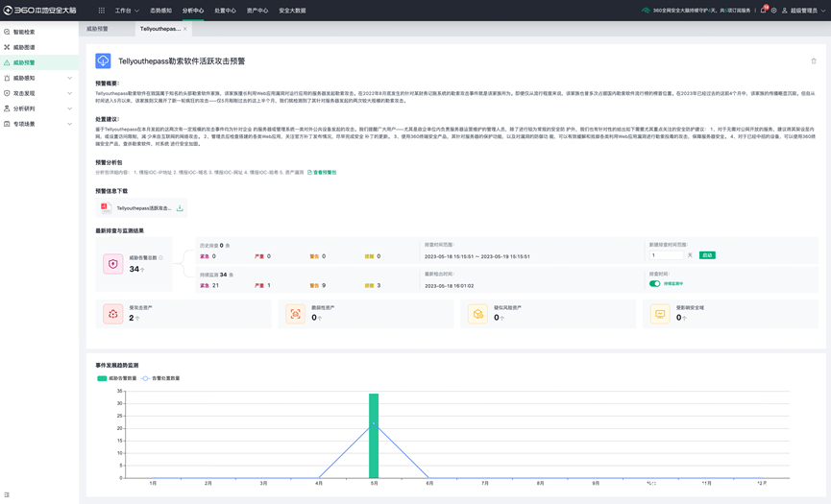Screen dimensions: 831x504
Task: Click the 脆弱性资产 orange scan icon
Action: pyautogui.click(x=295, y=314)
